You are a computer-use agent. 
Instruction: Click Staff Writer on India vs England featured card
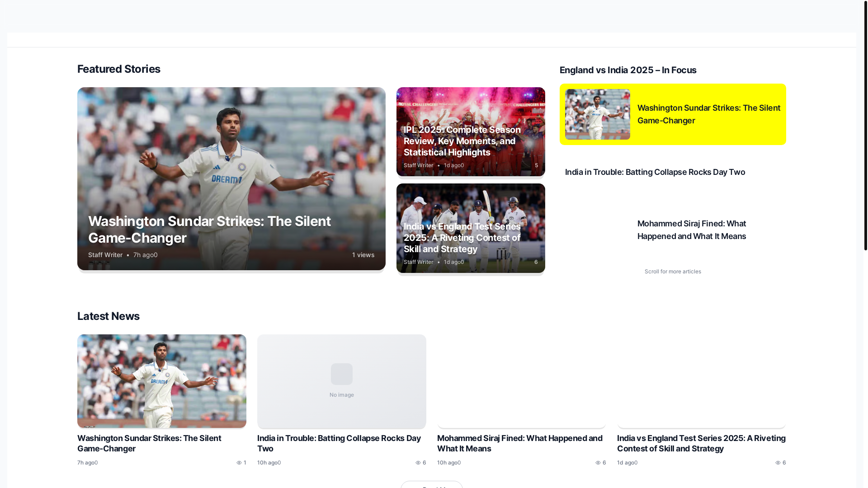418,262
